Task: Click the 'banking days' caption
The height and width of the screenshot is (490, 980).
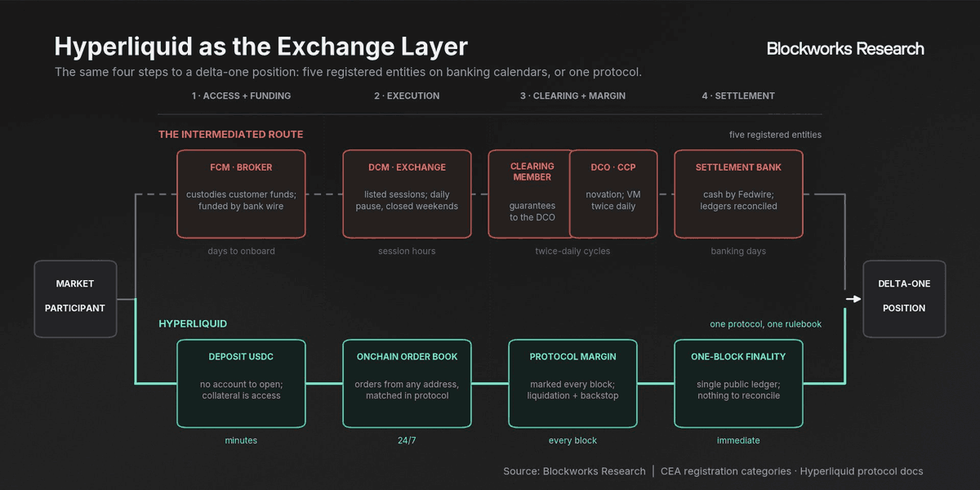Action: click(x=738, y=251)
